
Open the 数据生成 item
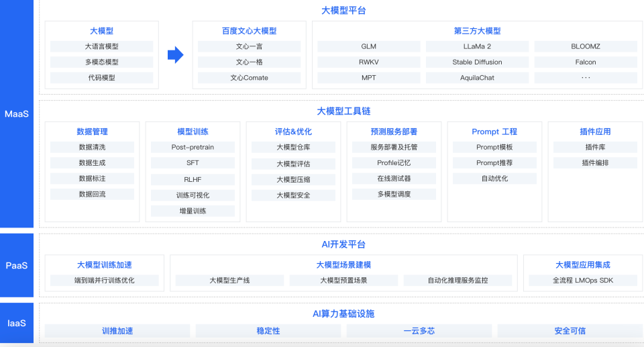(x=92, y=163)
